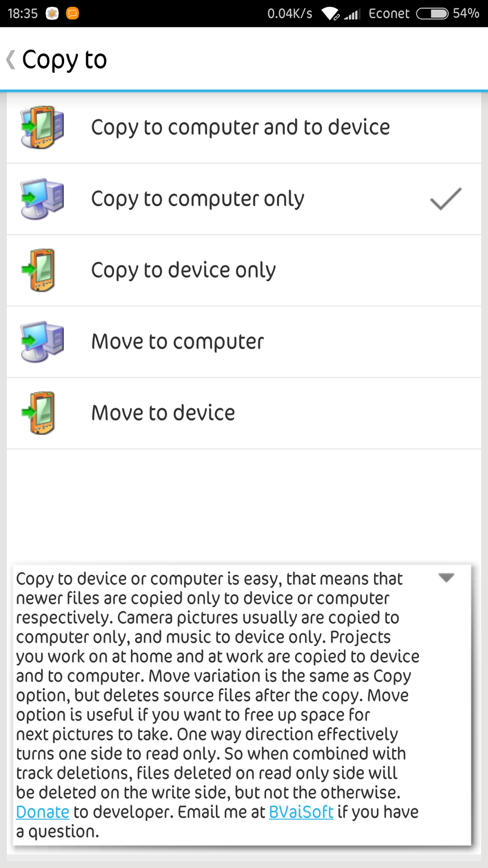Screen dimensions: 488x868
Task: Tap the 'Move to device' PDA icon
Action: click(40, 413)
